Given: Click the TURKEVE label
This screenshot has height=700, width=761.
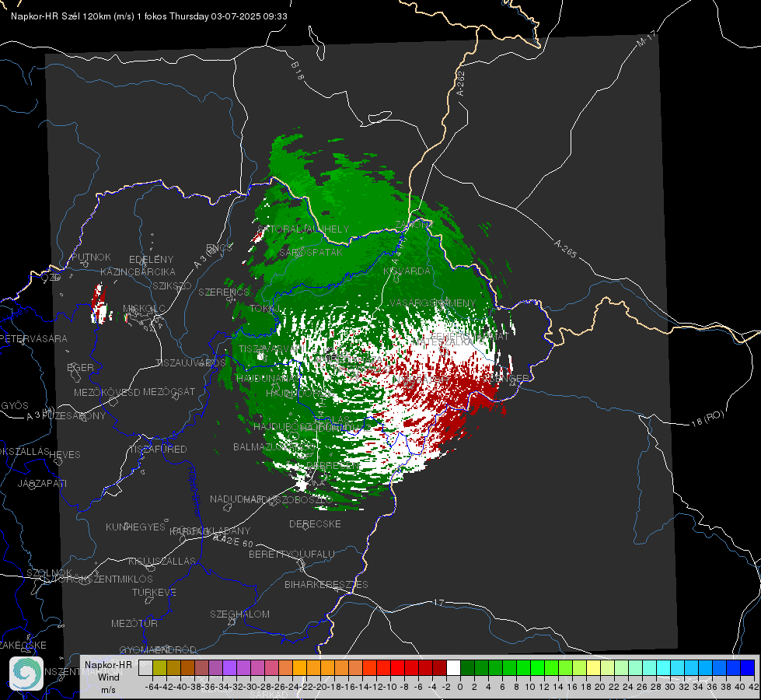Looking at the screenshot, I should coord(154,593).
